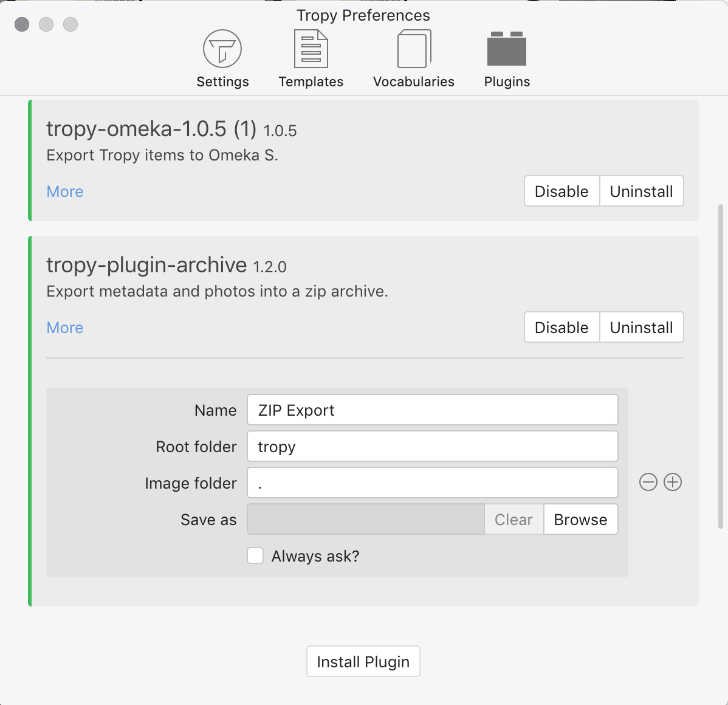This screenshot has height=705, width=728.
Task: Focus the Name field containing ZIP Export
Action: pyautogui.click(x=432, y=410)
